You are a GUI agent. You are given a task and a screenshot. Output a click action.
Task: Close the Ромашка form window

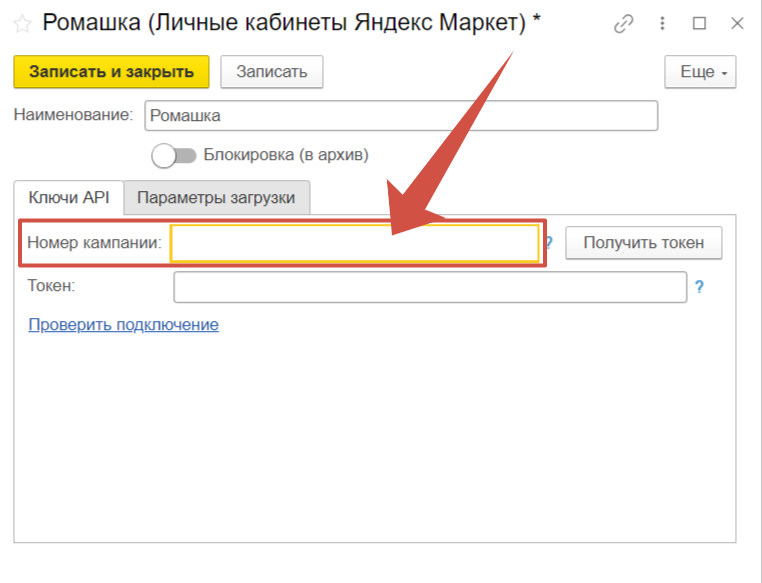tap(735, 24)
